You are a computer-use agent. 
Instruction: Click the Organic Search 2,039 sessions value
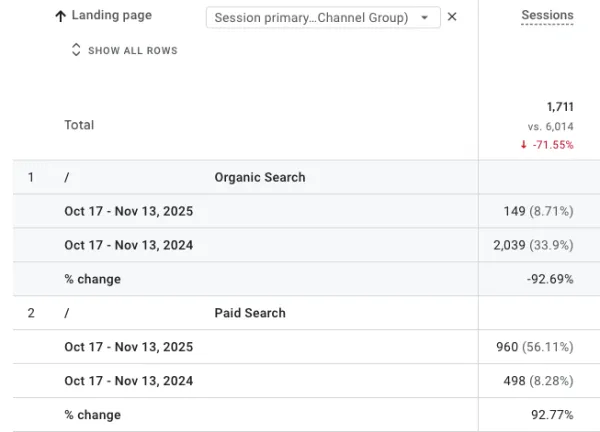[x=509, y=245]
